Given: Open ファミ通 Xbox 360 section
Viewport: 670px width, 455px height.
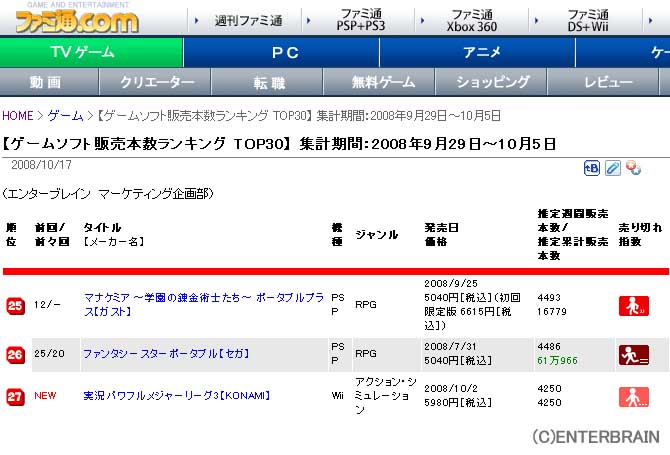Looking at the screenshot, I should tap(472, 20).
